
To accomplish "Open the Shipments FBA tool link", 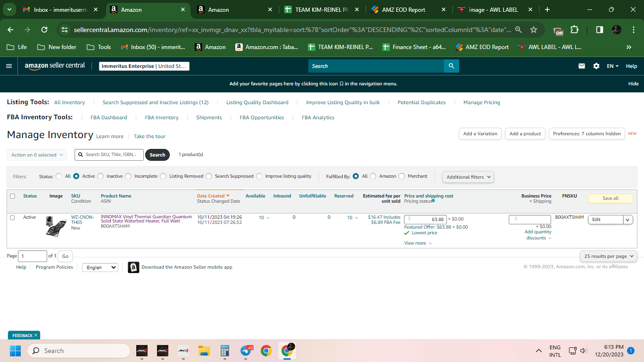I will tap(209, 117).
